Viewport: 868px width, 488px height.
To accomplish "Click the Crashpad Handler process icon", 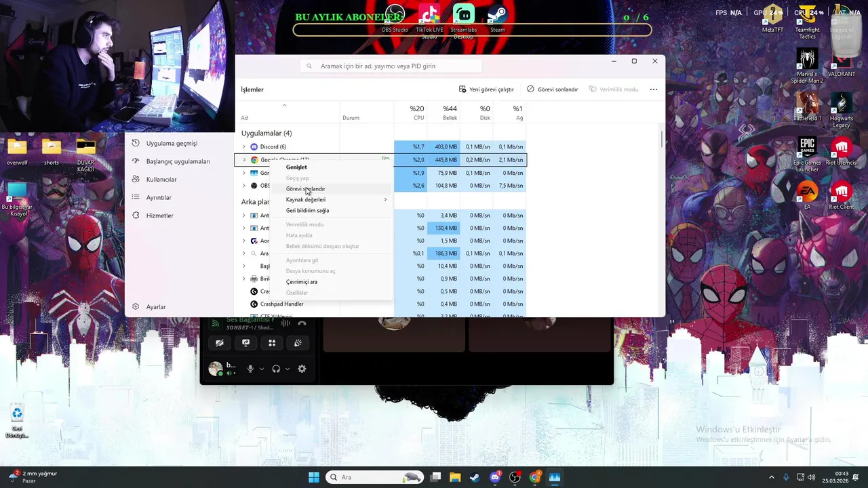I will click(x=254, y=304).
